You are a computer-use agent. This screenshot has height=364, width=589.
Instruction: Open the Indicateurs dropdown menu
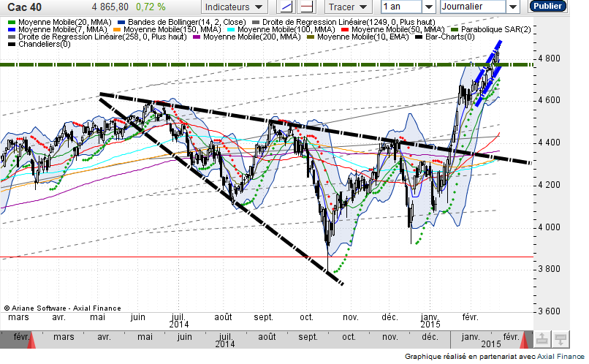pyautogui.click(x=234, y=7)
